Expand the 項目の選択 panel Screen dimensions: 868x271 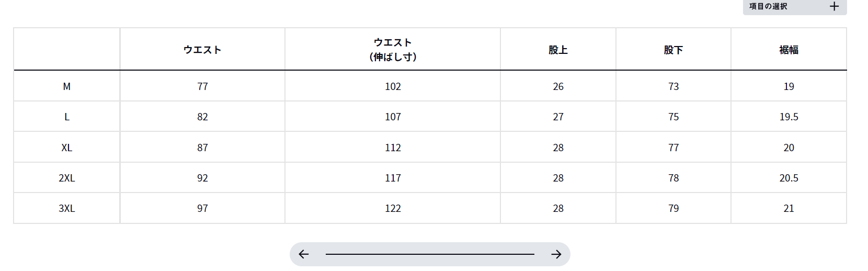[768, 6]
